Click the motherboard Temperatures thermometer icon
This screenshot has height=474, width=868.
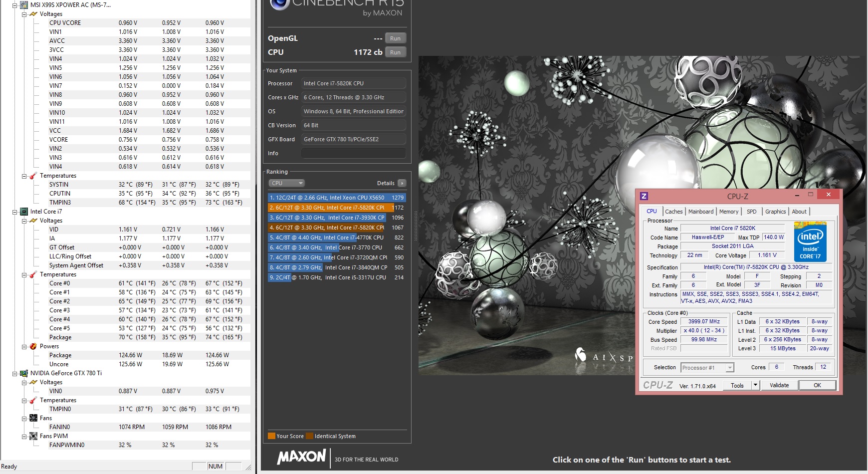(33, 176)
